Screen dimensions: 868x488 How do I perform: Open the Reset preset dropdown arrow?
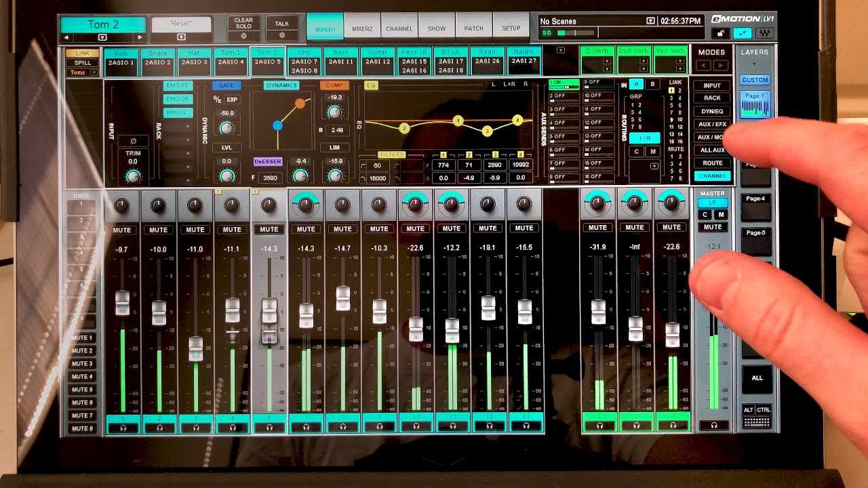(x=181, y=37)
